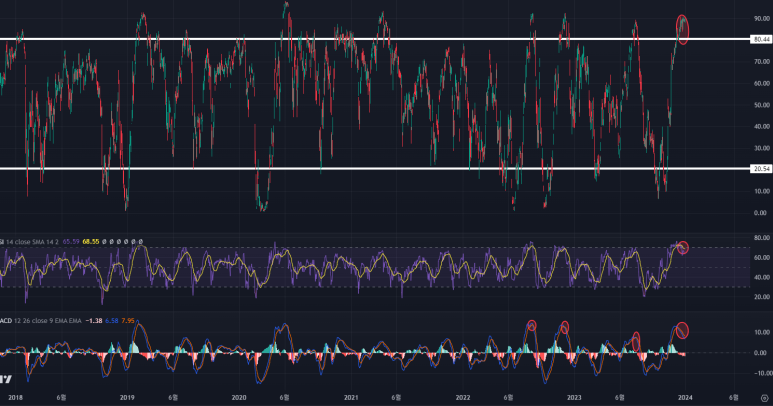Click the 6월 label after 2024
773x406 pixels.
click(x=734, y=398)
